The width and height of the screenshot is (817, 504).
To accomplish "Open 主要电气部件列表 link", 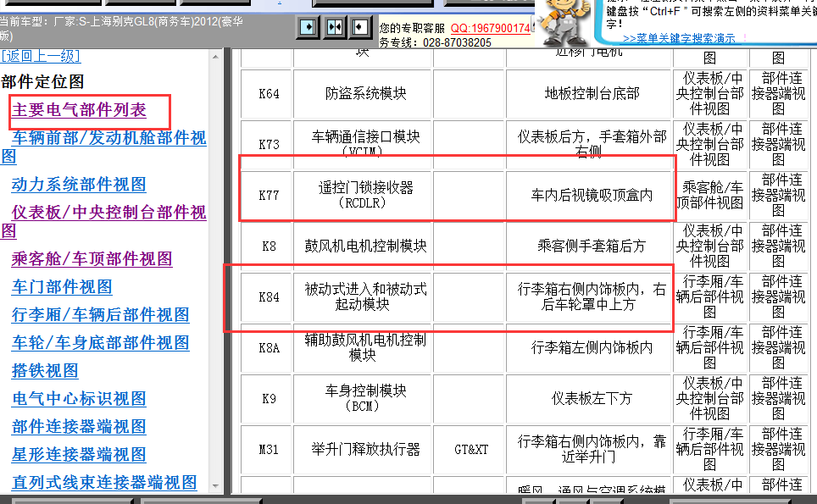I will click(79, 110).
